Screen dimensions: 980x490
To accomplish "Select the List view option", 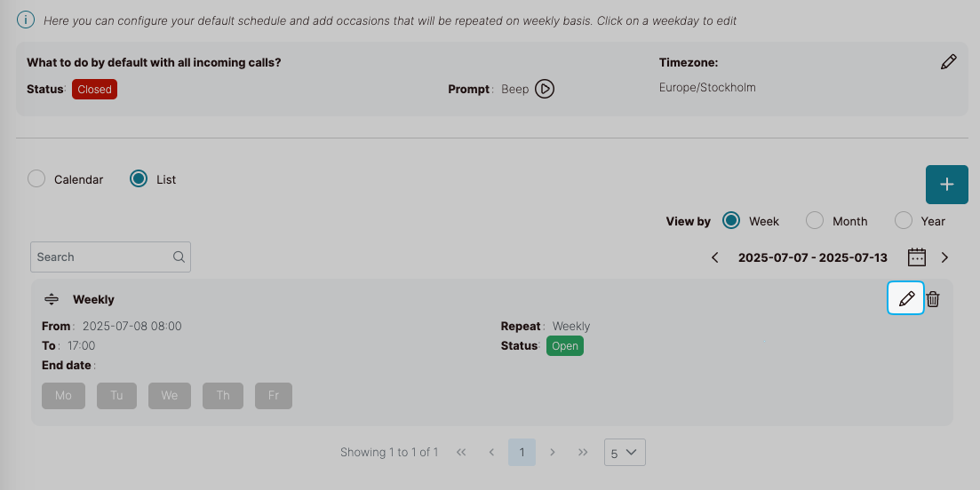I will (x=139, y=179).
